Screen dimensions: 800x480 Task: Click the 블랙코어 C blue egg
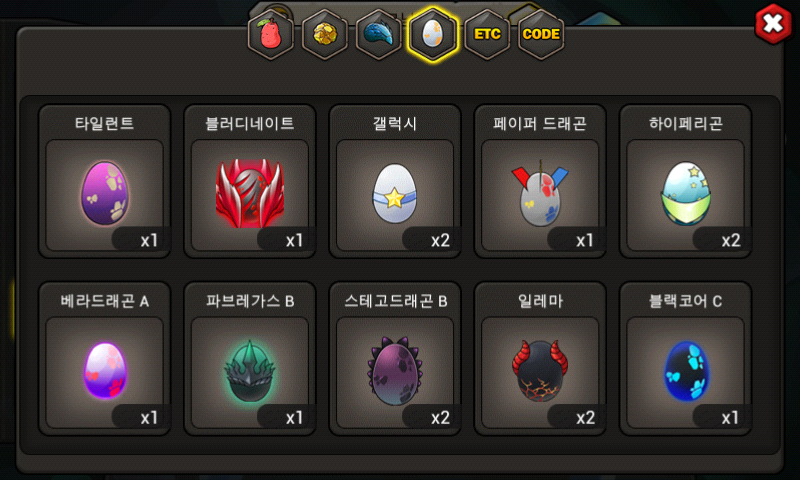[x=685, y=370]
